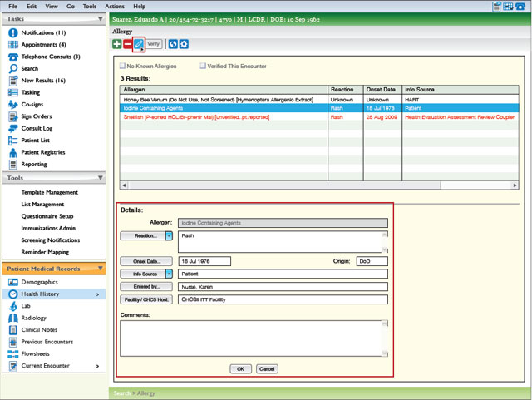Click the Entered by... button
This screenshot has width=532, height=400.
coord(146,287)
